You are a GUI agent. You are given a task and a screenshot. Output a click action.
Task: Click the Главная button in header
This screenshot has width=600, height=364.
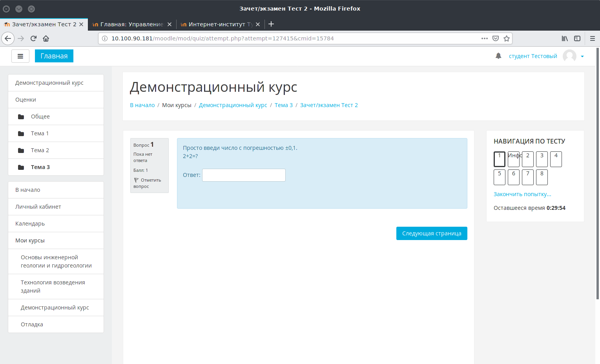click(54, 56)
